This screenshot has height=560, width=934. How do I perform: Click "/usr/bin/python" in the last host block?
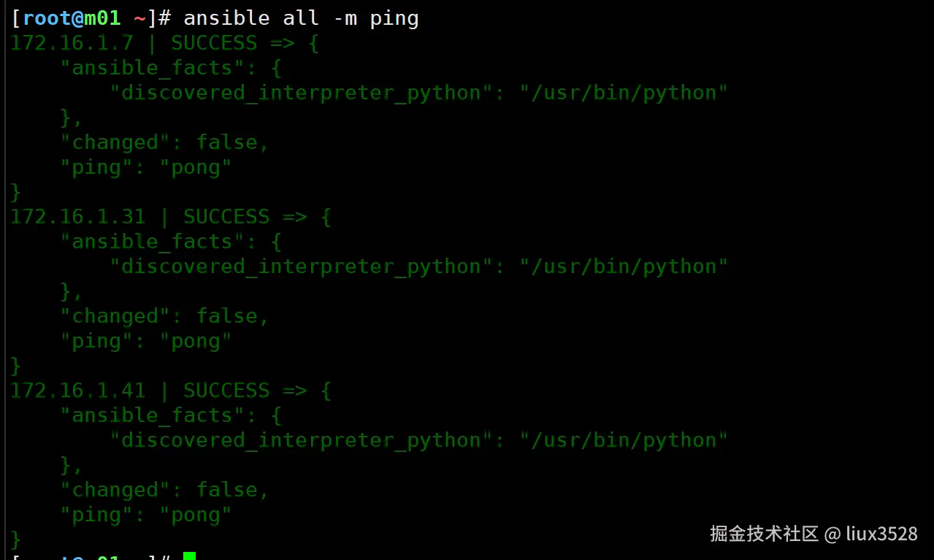pos(624,440)
